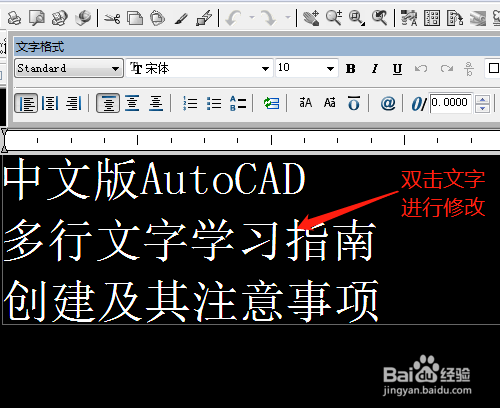The height and width of the screenshot is (408, 500).
Task: Place cursor in 多行文字学习指南 line
Action: click(x=190, y=240)
